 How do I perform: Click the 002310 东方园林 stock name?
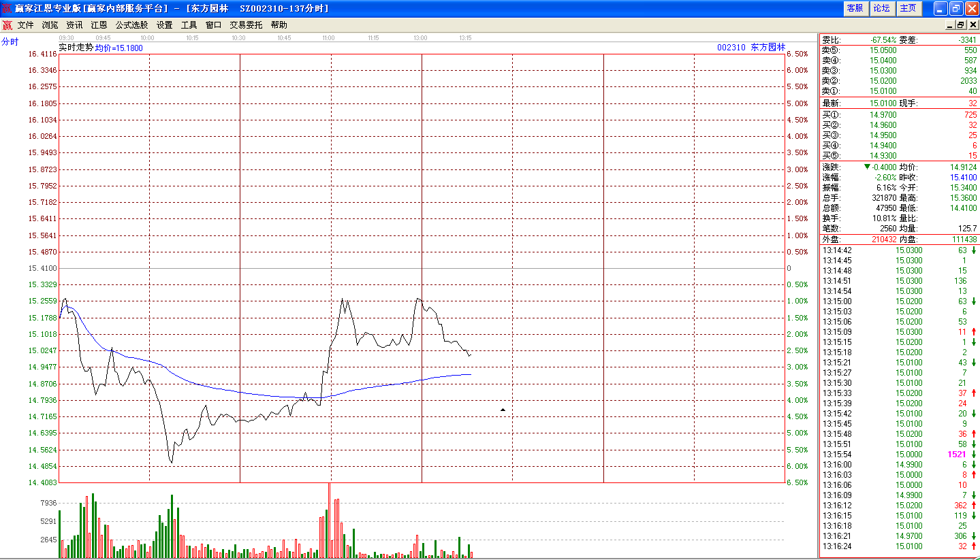click(750, 48)
